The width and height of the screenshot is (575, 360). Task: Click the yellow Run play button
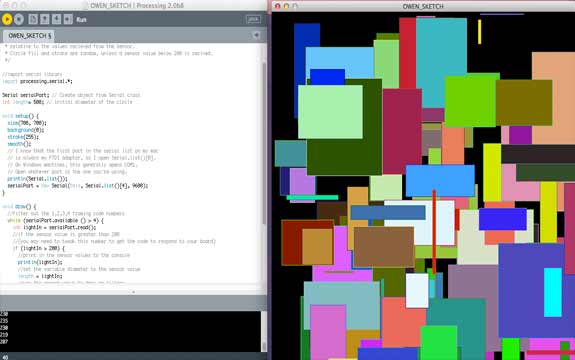7,19
